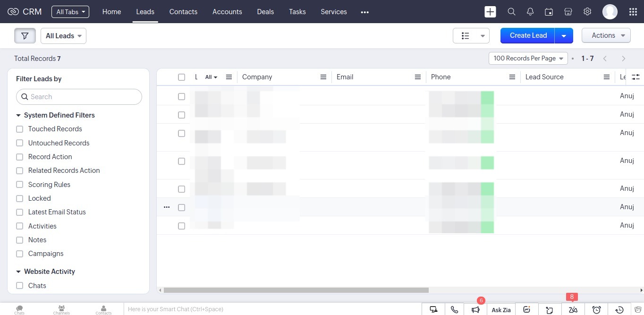Open the phone call icon in bottom bar

click(x=454, y=310)
